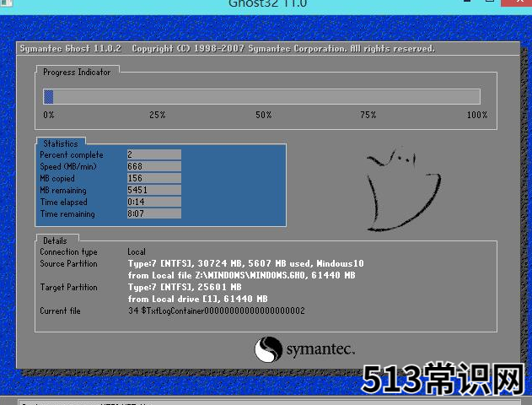Close the Ghost32 window
532x405 pixels.
pos(516,3)
